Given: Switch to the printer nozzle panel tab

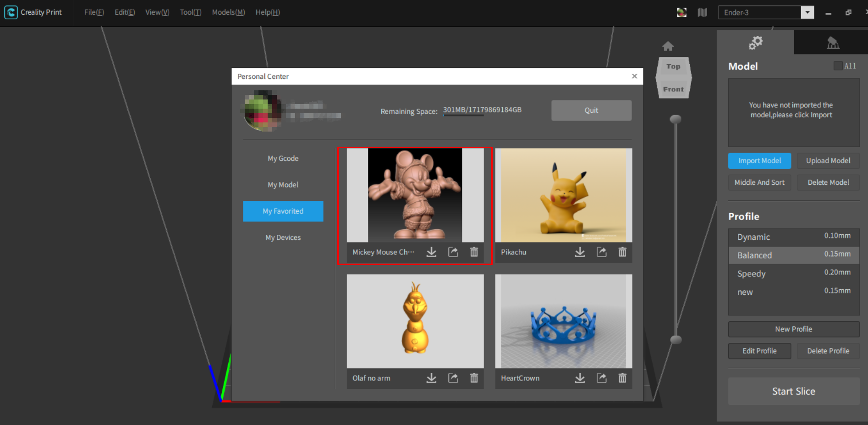Looking at the screenshot, I should (833, 42).
